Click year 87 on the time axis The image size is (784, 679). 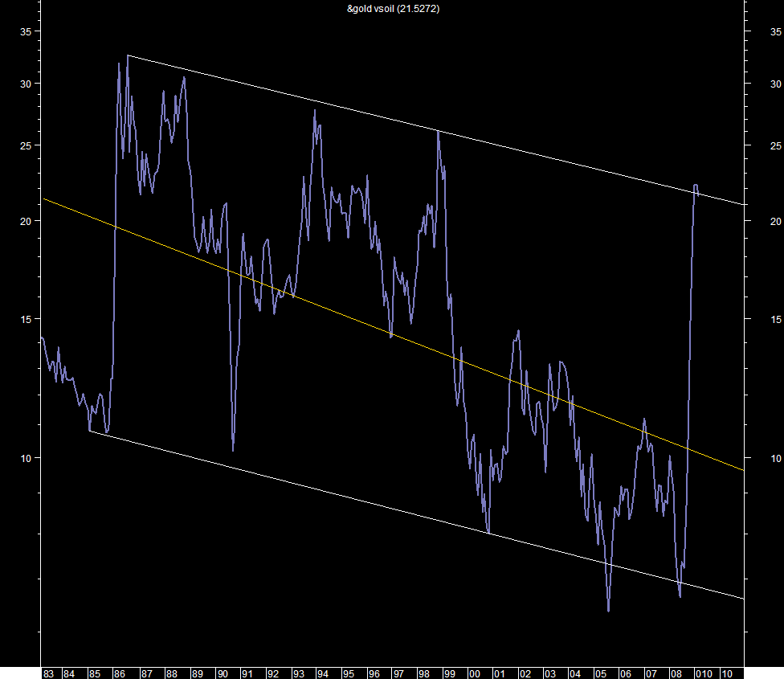(146, 673)
